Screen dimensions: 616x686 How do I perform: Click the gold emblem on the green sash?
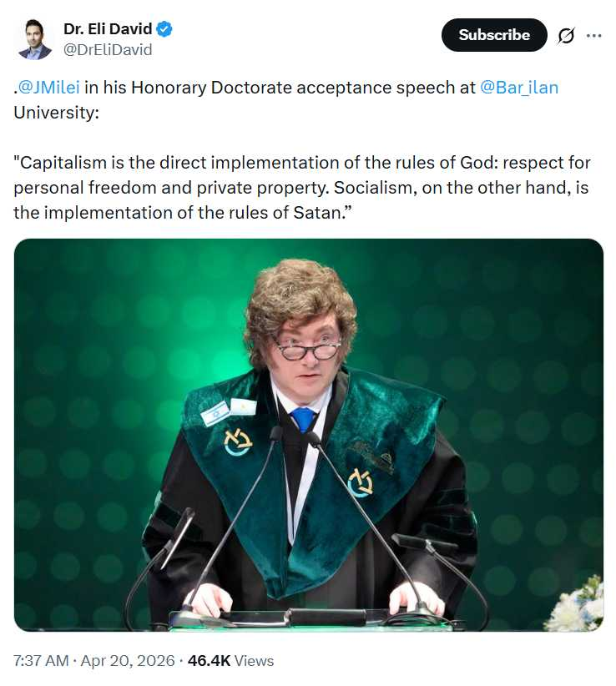pos(360,483)
